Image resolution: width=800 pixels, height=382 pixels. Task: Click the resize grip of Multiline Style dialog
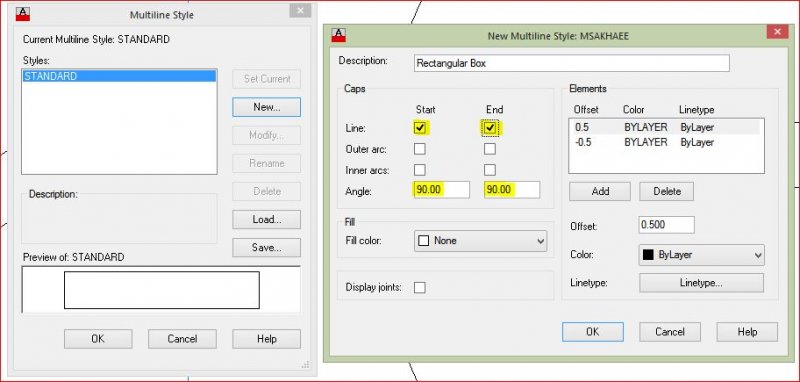click(306, 364)
